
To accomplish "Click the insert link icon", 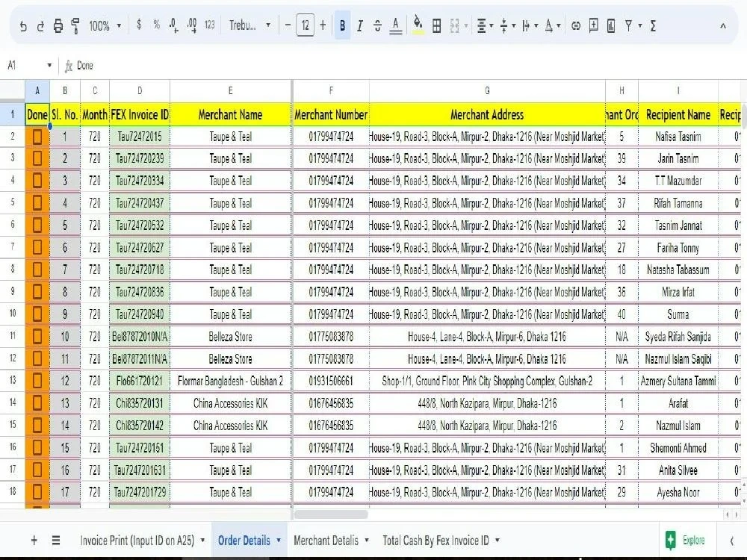I will pyautogui.click(x=576, y=25).
